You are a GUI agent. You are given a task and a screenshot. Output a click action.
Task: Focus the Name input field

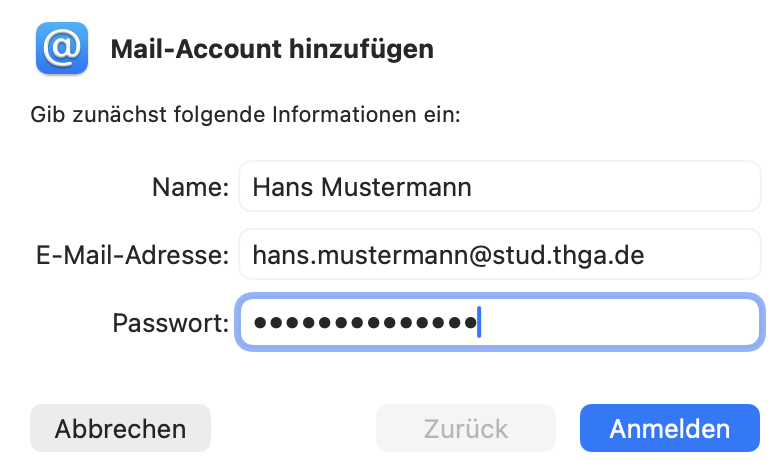(x=500, y=186)
